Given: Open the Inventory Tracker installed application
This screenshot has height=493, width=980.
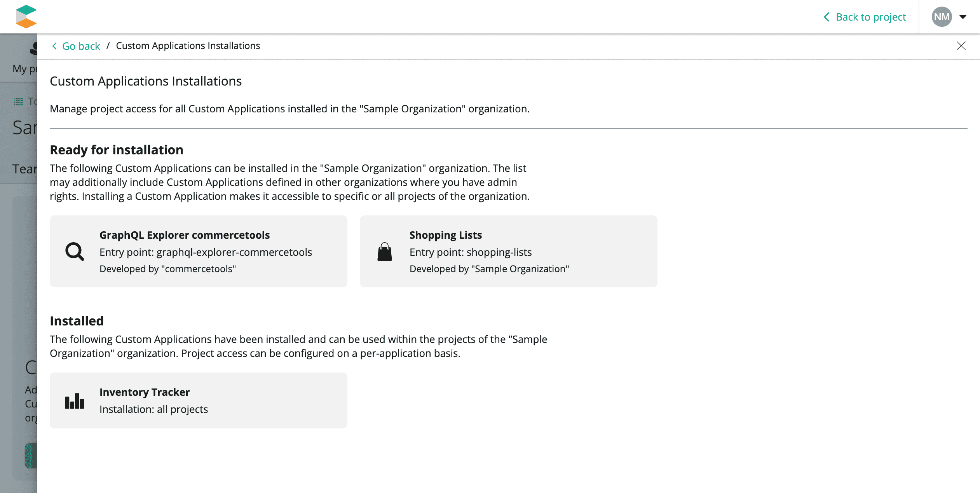Looking at the screenshot, I should (145, 392).
